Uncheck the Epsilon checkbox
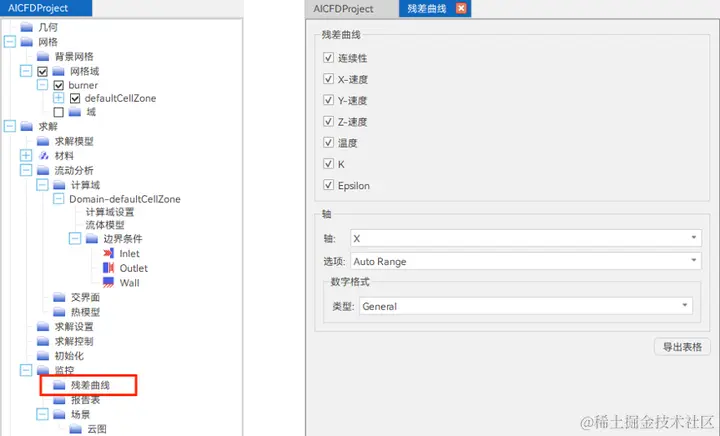Screen dimensions: 720x436 [328, 185]
